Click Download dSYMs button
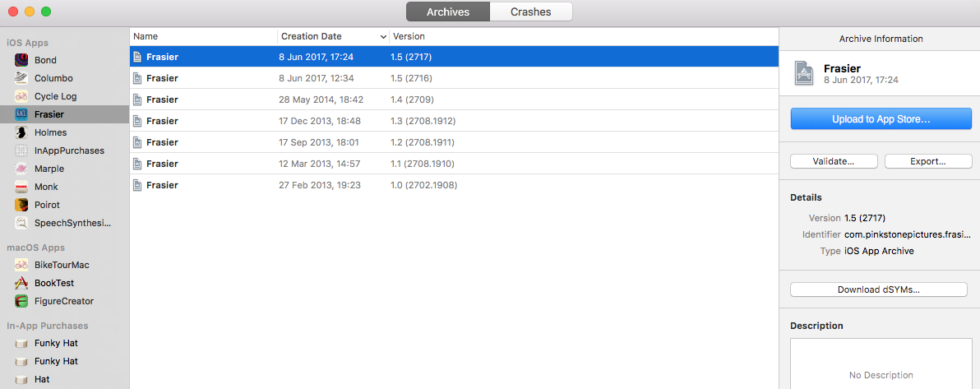 878,289
